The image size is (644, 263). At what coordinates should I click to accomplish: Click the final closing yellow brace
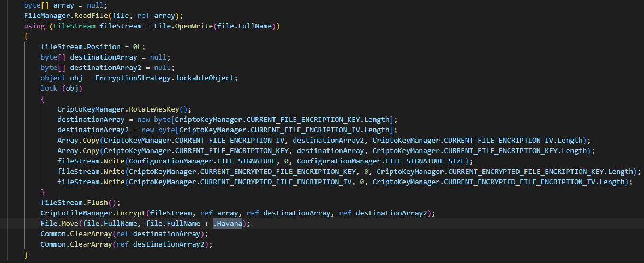tap(26, 255)
